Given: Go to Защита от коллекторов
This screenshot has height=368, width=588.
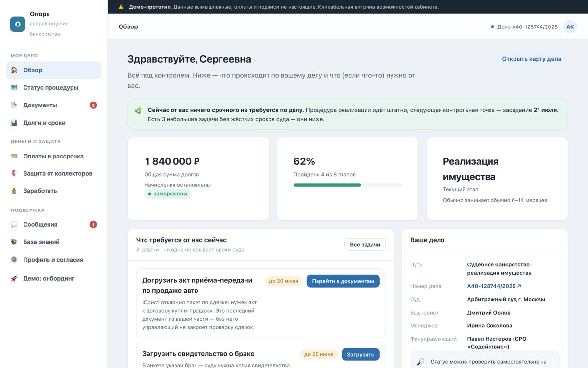Looking at the screenshot, I should [x=54, y=174].
